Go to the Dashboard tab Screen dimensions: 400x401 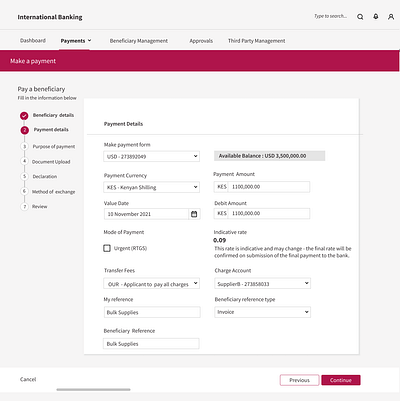tap(33, 40)
